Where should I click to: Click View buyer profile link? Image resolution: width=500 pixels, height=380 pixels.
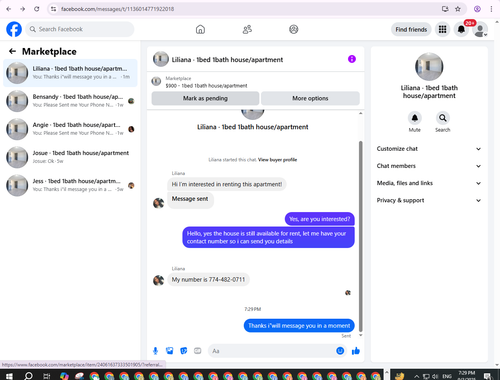point(277,160)
